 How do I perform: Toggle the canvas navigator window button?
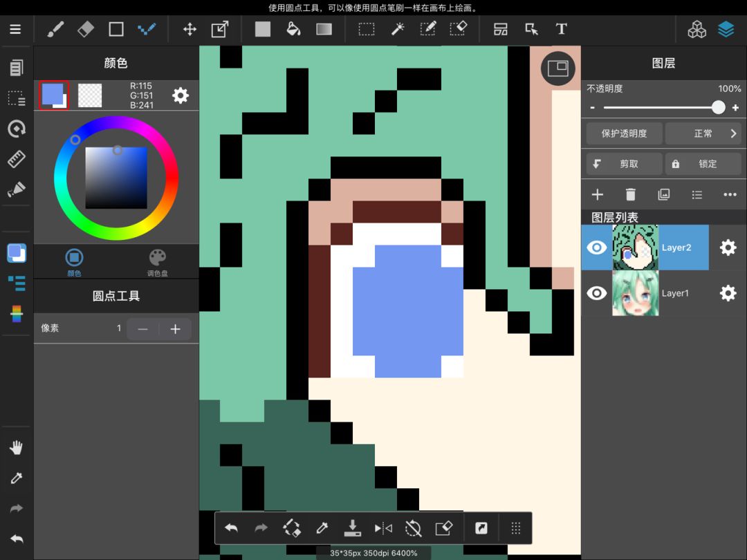(x=558, y=68)
